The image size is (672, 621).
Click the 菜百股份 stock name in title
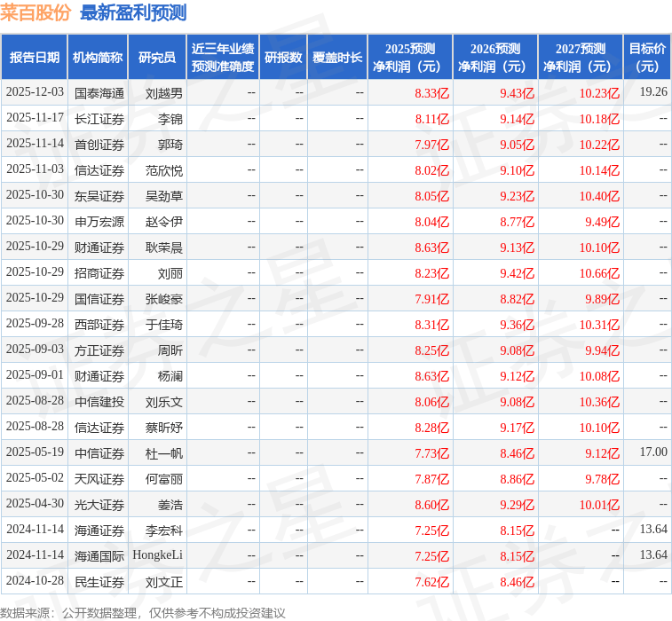point(36,12)
